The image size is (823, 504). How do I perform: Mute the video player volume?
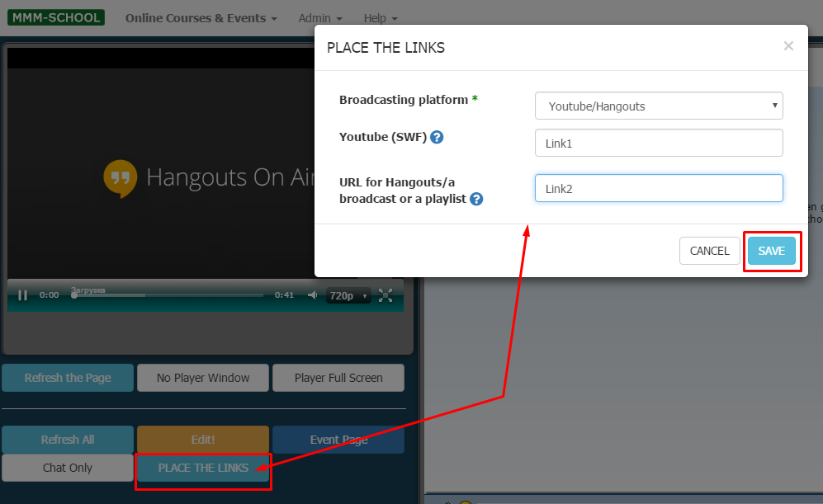[x=312, y=294]
